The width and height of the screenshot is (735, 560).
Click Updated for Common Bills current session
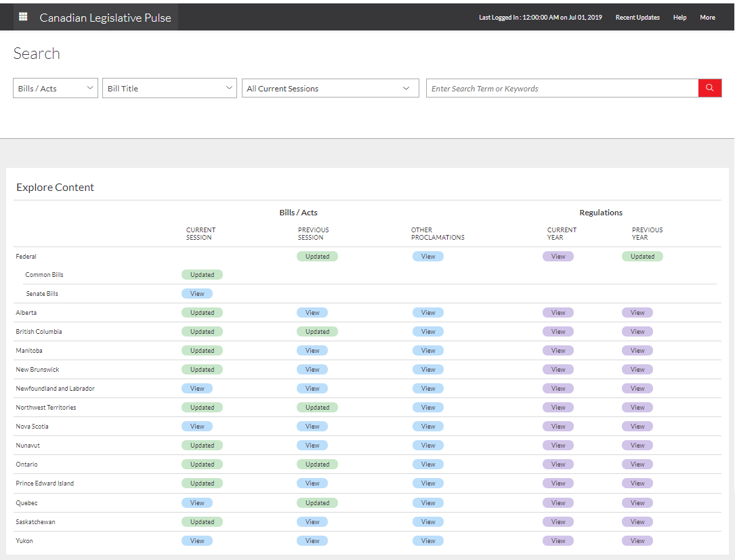(x=202, y=274)
